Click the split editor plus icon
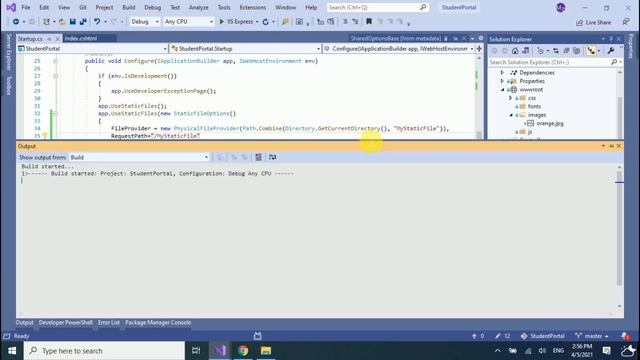 coord(479,49)
